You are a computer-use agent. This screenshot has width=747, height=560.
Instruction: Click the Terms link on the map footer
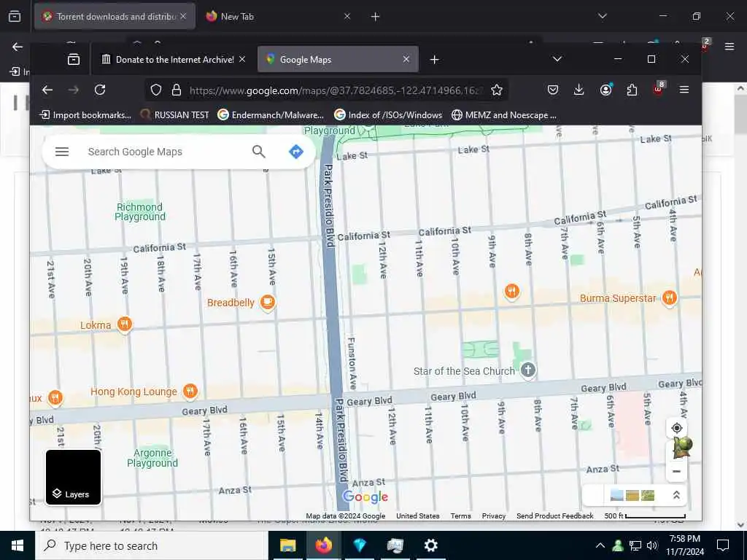click(461, 516)
